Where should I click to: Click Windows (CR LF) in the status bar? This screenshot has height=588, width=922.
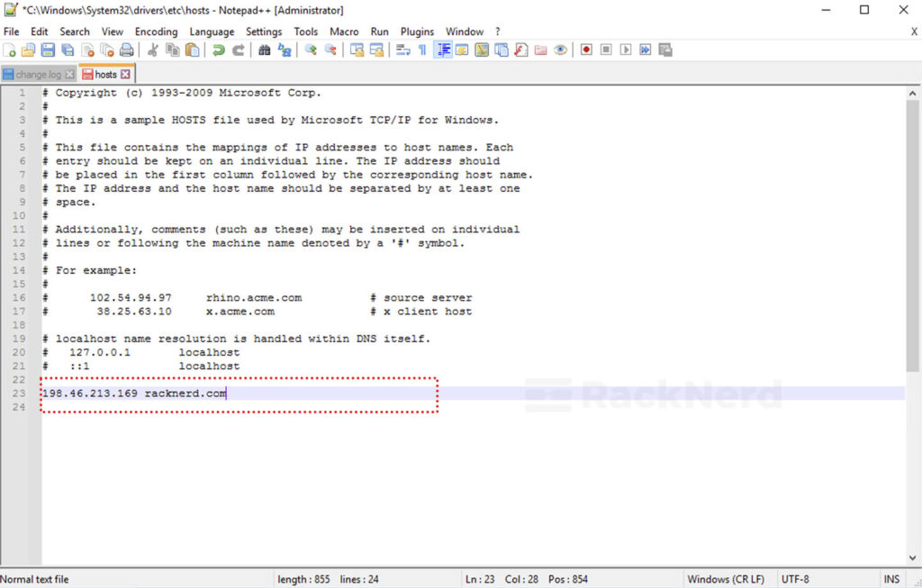[x=727, y=579]
